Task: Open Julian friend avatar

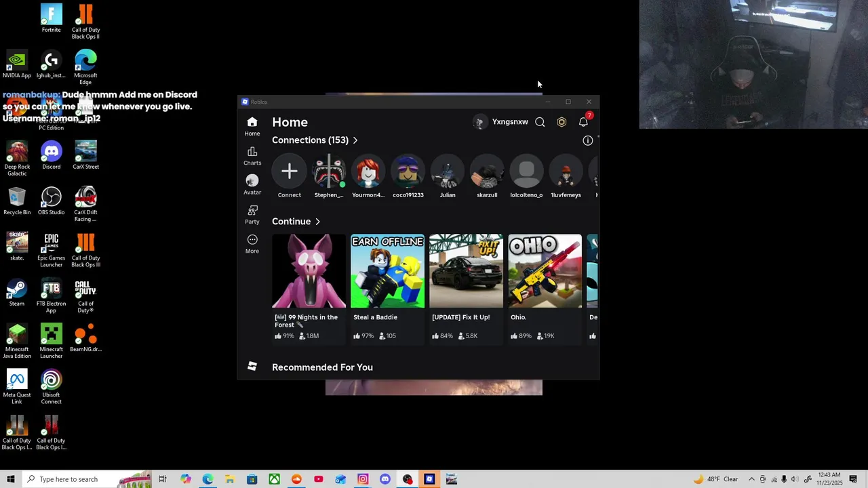Action: click(448, 171)
